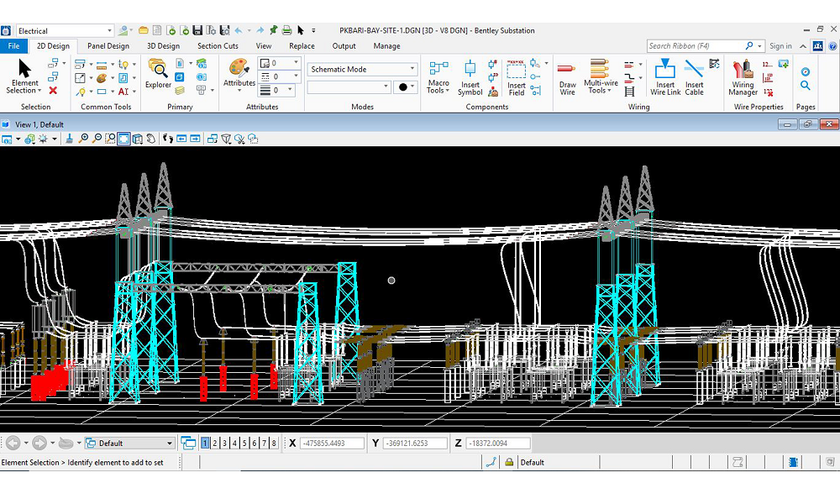Activate the Insert Wire Link tool
Image resolution: width=840 pixels, height=504 pixels.
(x=665, y=76)
